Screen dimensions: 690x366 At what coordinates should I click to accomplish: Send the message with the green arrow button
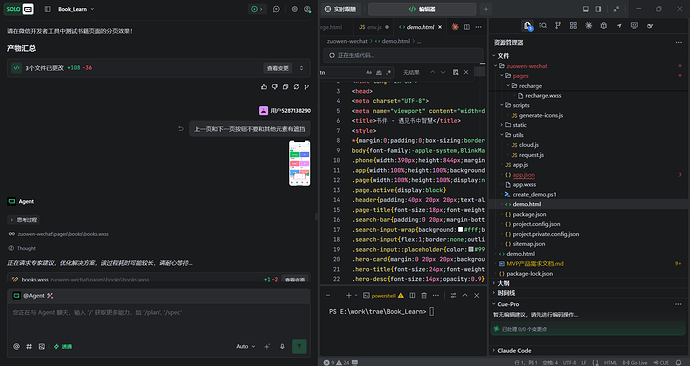[x=299, y=346]
